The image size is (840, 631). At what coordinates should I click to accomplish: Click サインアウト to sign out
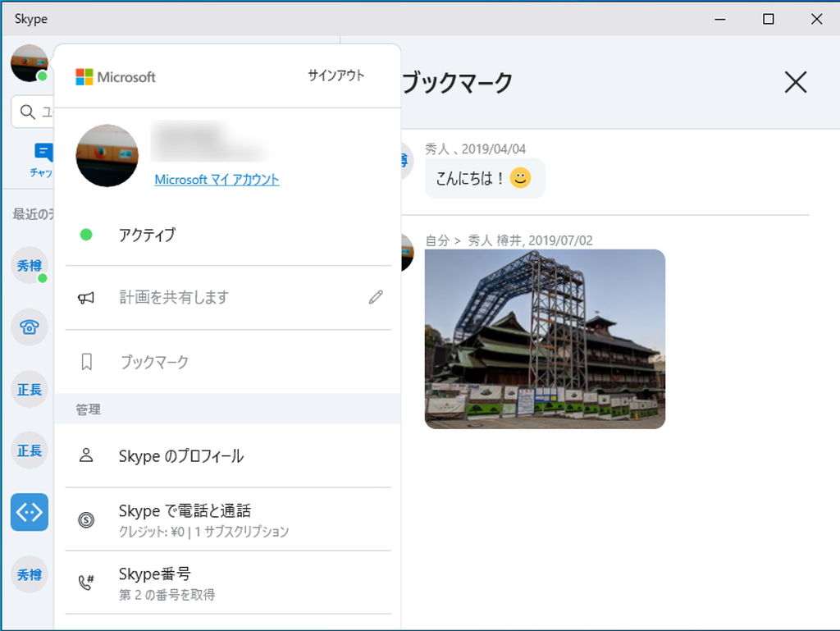click(336, 74)
